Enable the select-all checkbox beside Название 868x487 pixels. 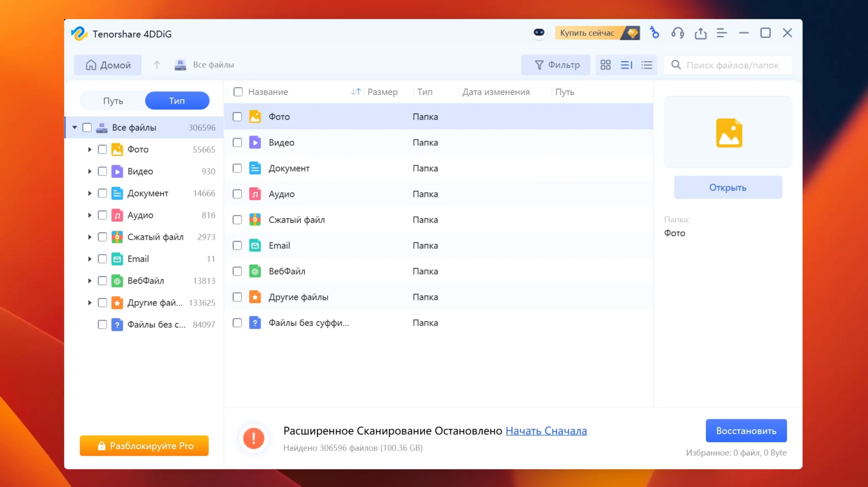point(238,92)
